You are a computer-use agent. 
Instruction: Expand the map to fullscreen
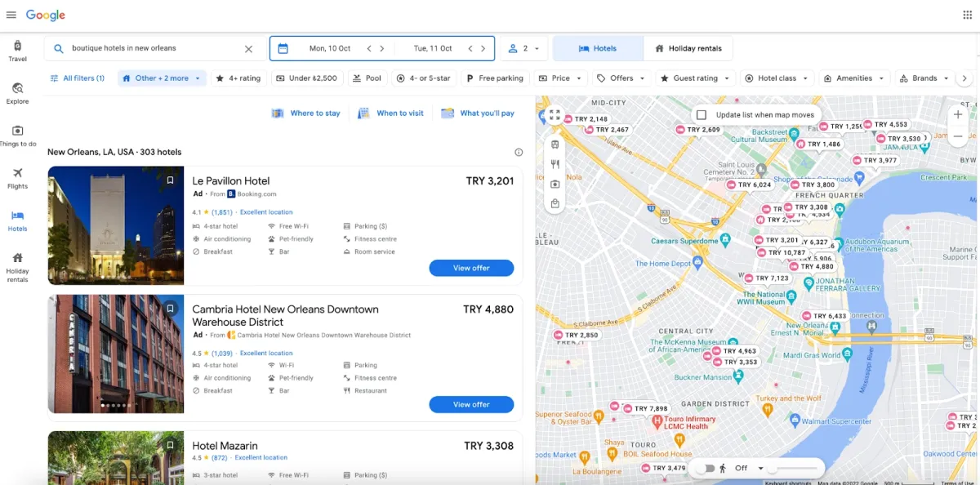pos(555,115)
